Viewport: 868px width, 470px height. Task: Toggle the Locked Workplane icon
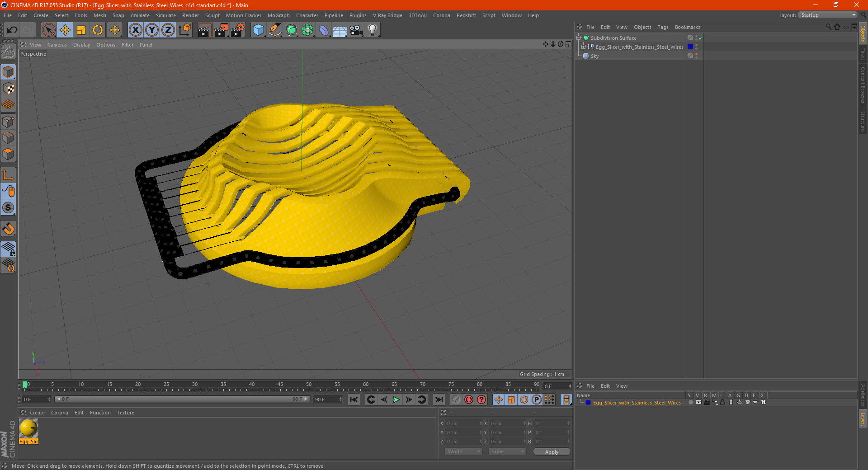(x=8, y=249)
